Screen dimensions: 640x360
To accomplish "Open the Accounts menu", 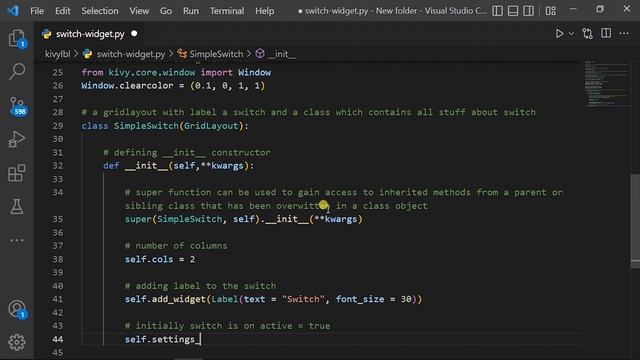I will click(17, 309).
